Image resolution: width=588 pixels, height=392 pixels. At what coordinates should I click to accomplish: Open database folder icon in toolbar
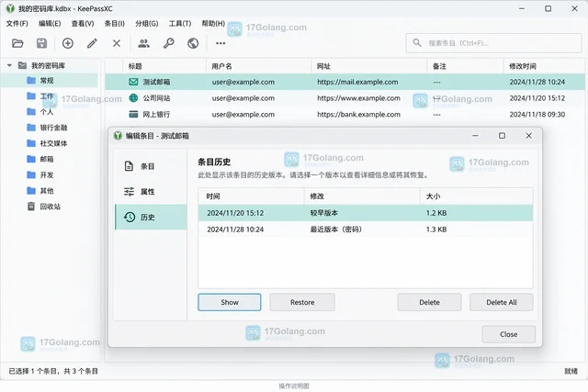coord(17,43)
